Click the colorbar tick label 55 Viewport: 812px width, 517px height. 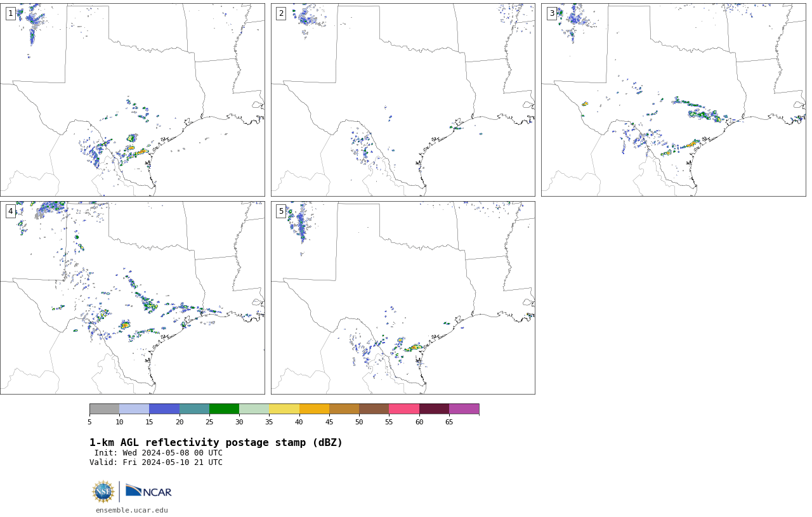[389, 422]
